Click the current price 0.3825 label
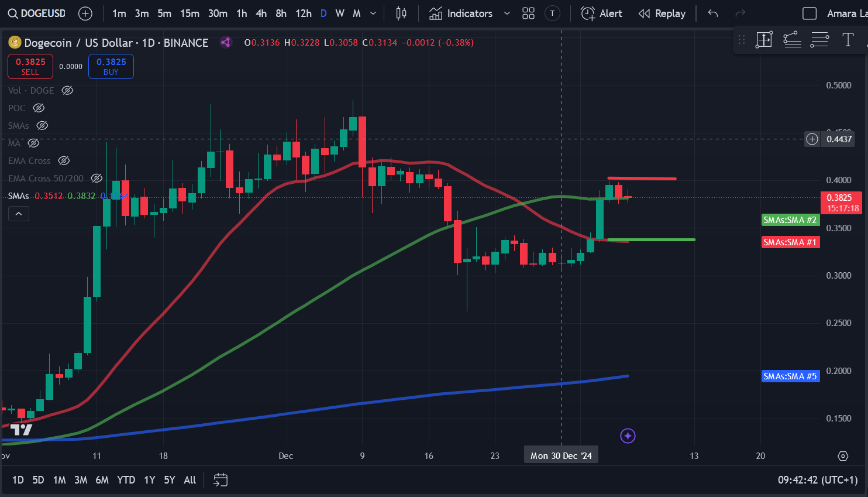Image resolution: width=868 pixels, height=497 pixels. click(841, 203)
